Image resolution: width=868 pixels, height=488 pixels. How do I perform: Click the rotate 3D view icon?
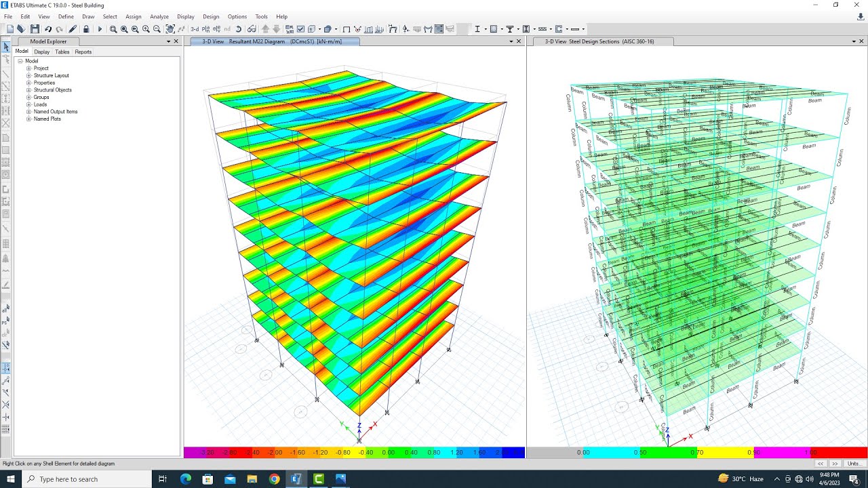coord(238,29)
